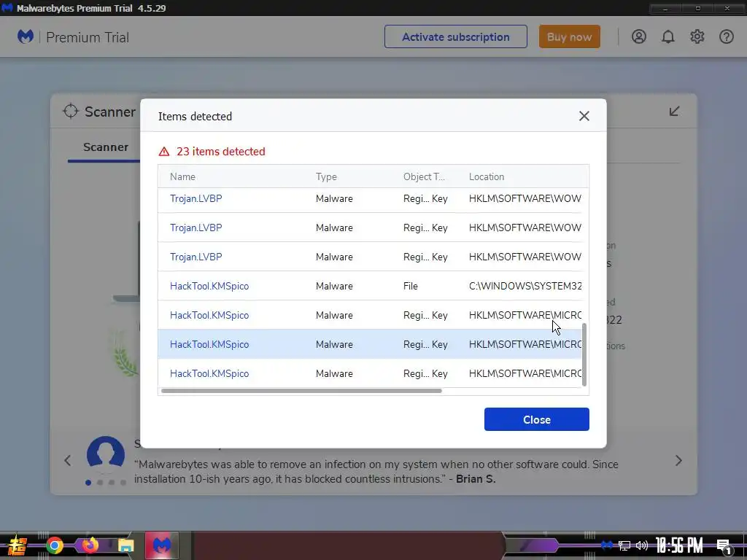Sort by the Location column header
This screenshot has height=560, width=747.
point(487,176)
